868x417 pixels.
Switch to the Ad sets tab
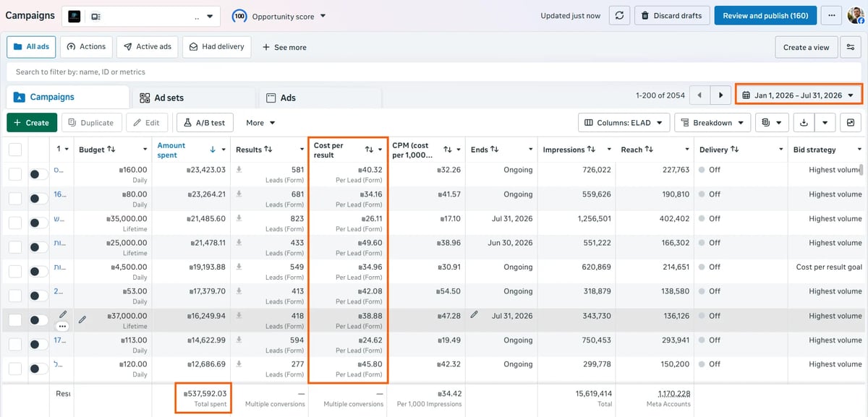point(193,98)
